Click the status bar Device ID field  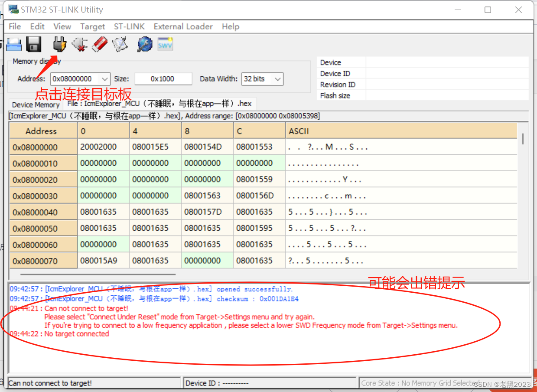coord(270,383)
